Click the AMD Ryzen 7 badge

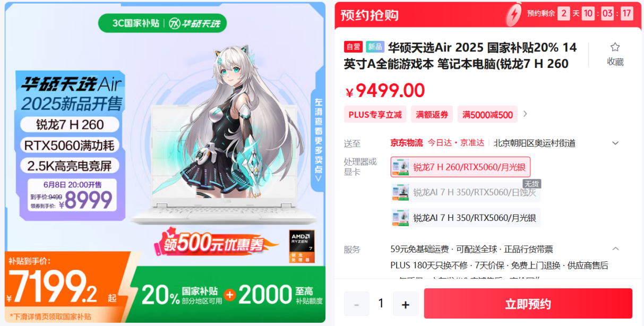[x=302, y=246]
